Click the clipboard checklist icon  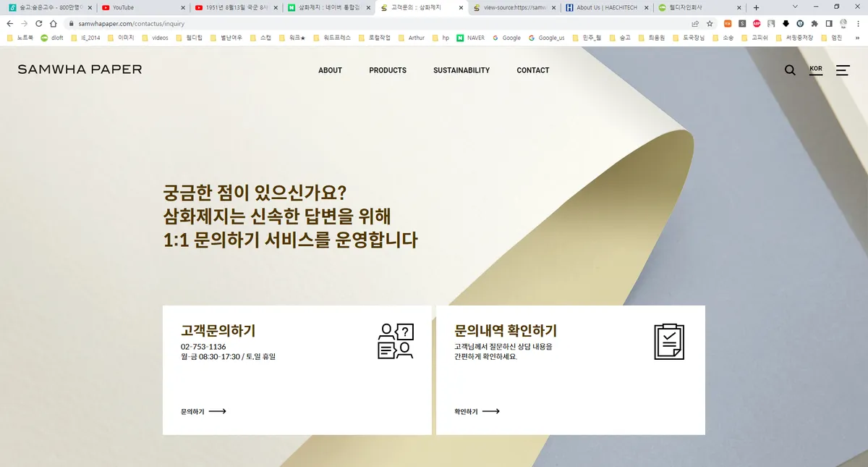coord(669,341)
